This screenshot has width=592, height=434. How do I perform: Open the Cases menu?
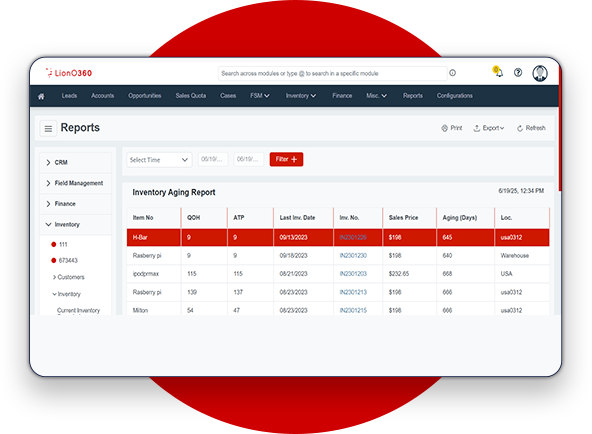point(228,96)
